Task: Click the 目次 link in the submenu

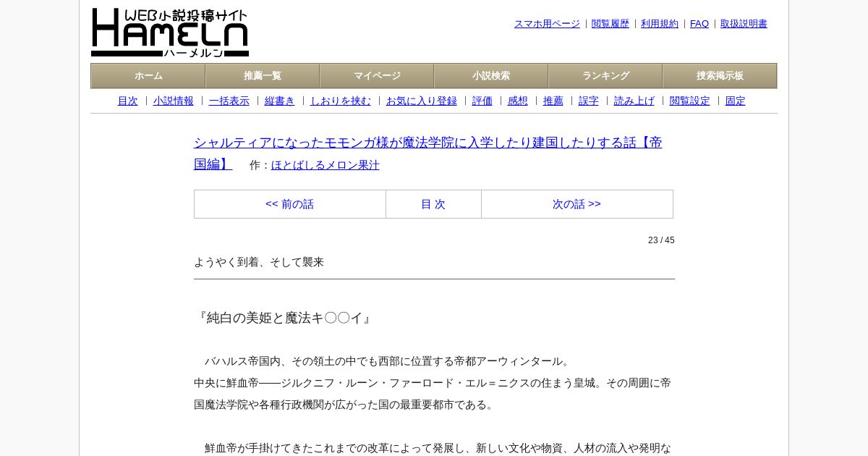Action: pos(128,101)
